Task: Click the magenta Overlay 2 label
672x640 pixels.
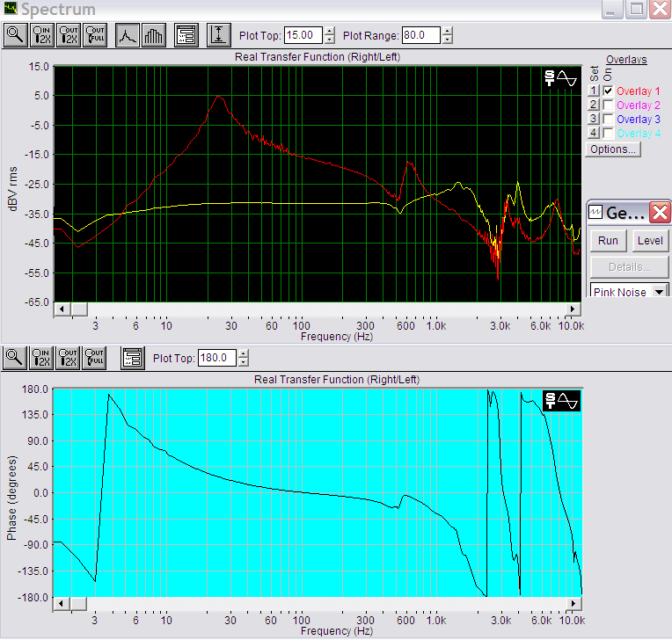Action: [x=639, y=105]
